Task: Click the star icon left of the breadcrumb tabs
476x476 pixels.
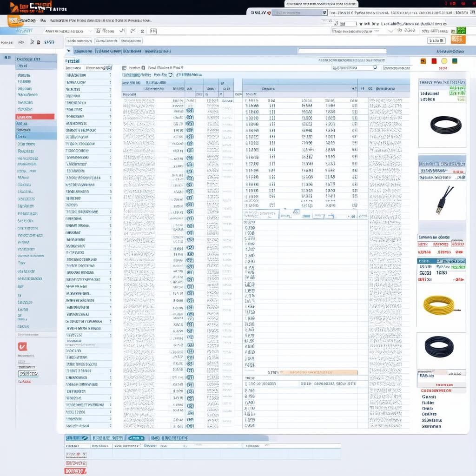Action: (69, 51)
